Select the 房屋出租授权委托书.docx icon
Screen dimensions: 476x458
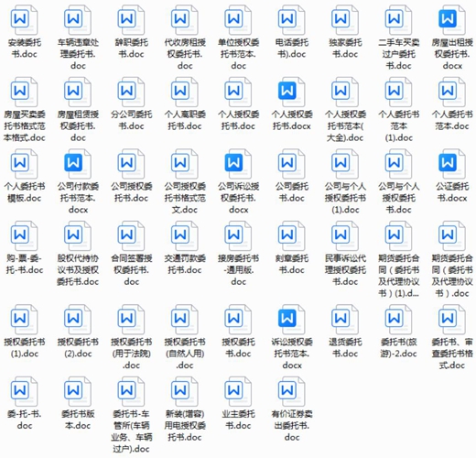point(452,20)
